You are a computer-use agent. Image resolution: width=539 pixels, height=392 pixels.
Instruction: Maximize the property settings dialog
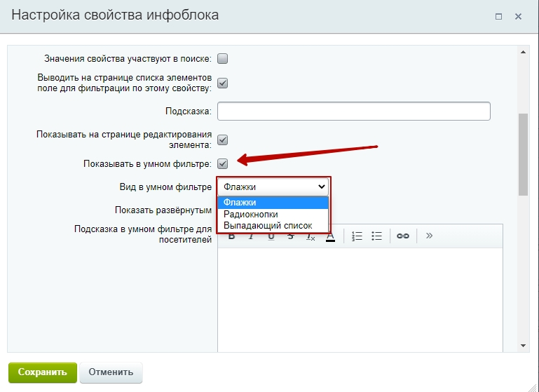pyautogui.click(x=498, y=17)
